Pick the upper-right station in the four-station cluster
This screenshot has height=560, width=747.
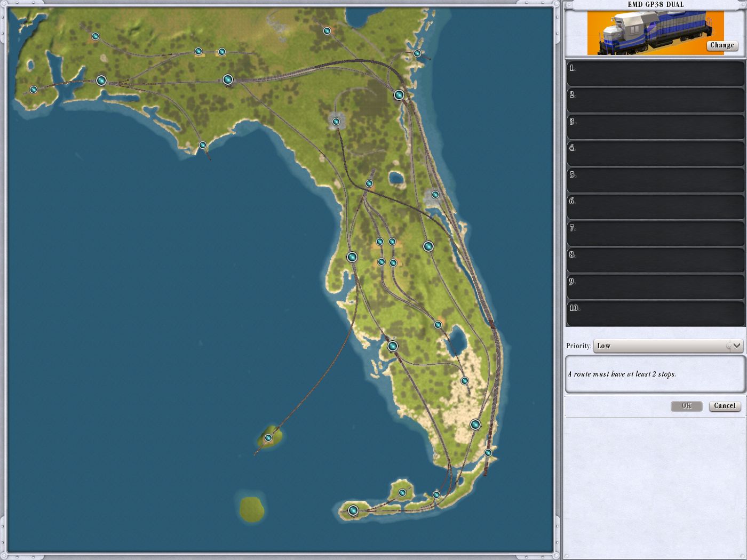click(x=392, y=242)
